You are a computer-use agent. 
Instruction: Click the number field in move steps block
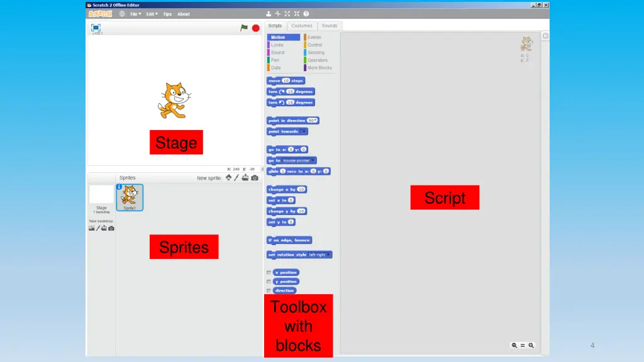point(286,81)
